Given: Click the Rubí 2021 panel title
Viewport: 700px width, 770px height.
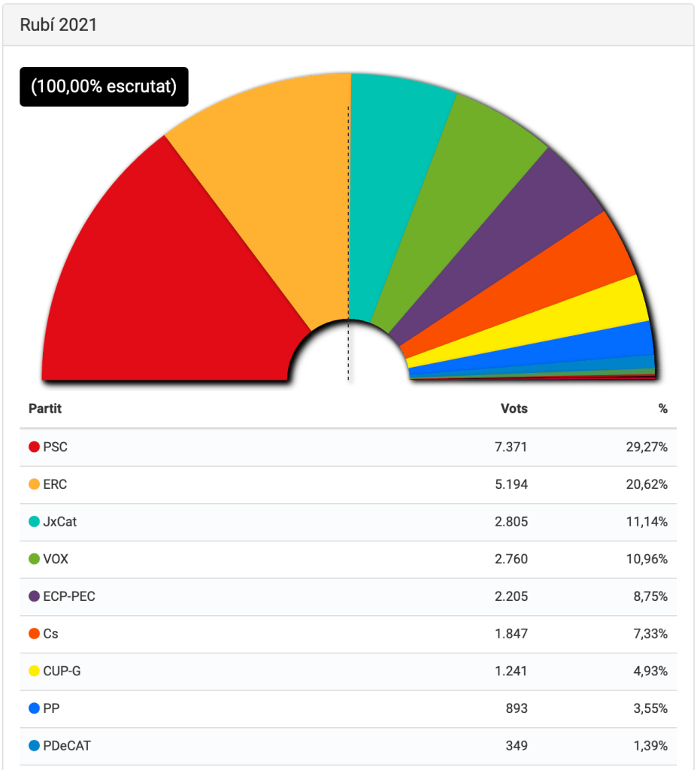Looking at the screenshot, I should [59, 25].
